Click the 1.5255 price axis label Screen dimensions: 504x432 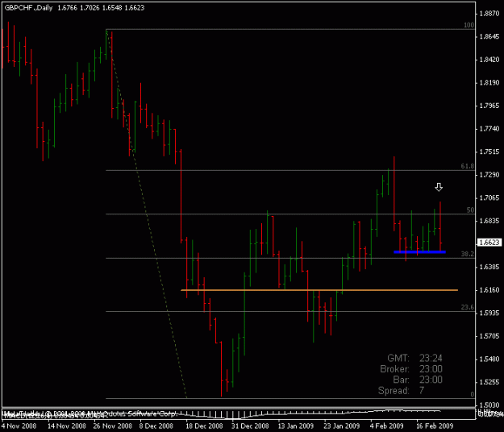tap(489, 382)
